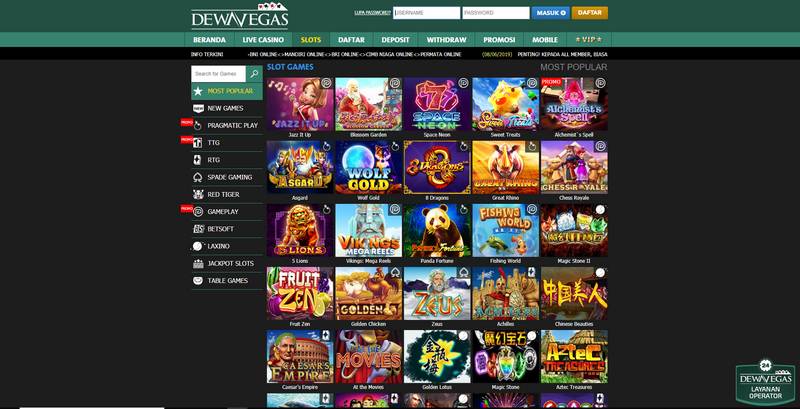Viewport: 800px width, 409px height.
Task: Follow the Lupa Password link
Action: 372,13
